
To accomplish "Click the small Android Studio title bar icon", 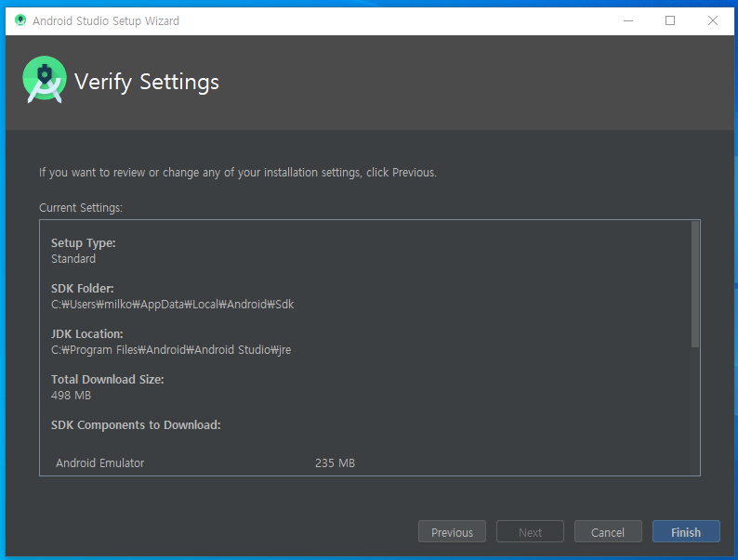I will pyautogui.click(x=20, y=20).
